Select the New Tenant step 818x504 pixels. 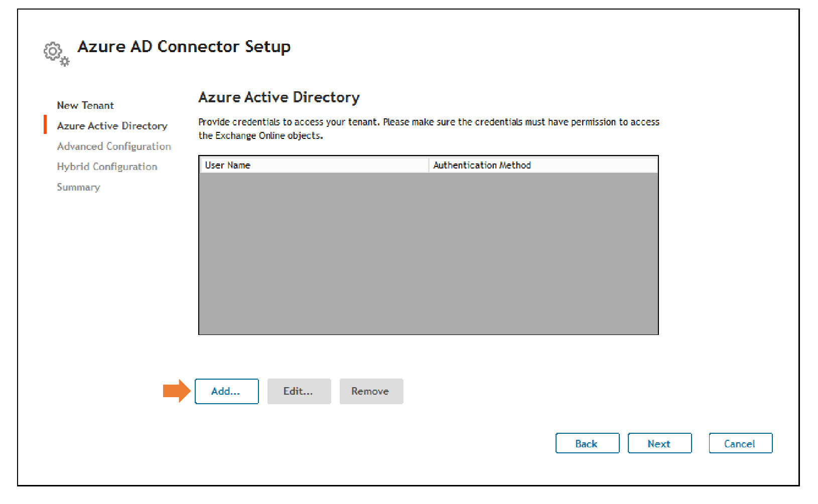[x=85, y=105]
